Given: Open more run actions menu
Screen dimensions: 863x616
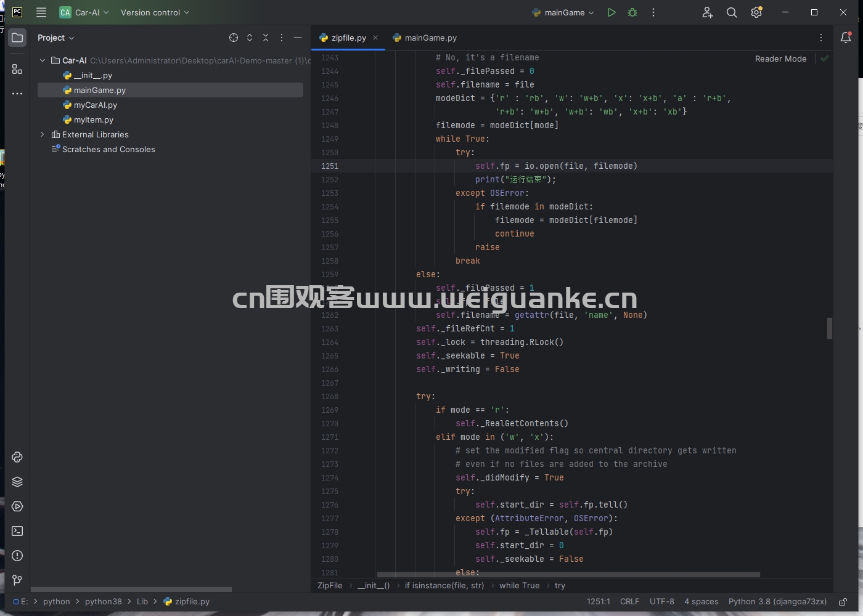Looking at the screenshot, I should tap(653, 12).
